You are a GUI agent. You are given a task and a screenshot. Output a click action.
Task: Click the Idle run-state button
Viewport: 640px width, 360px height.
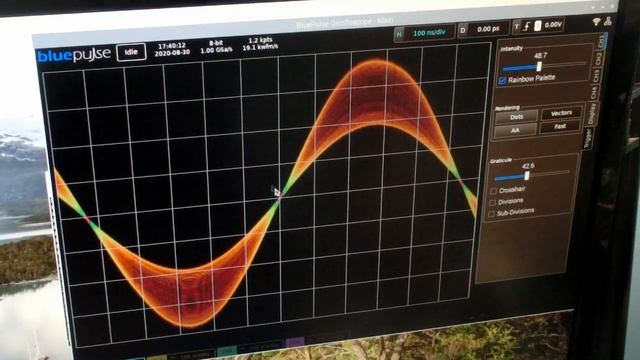pyautogui.click(x=131, y=52)
